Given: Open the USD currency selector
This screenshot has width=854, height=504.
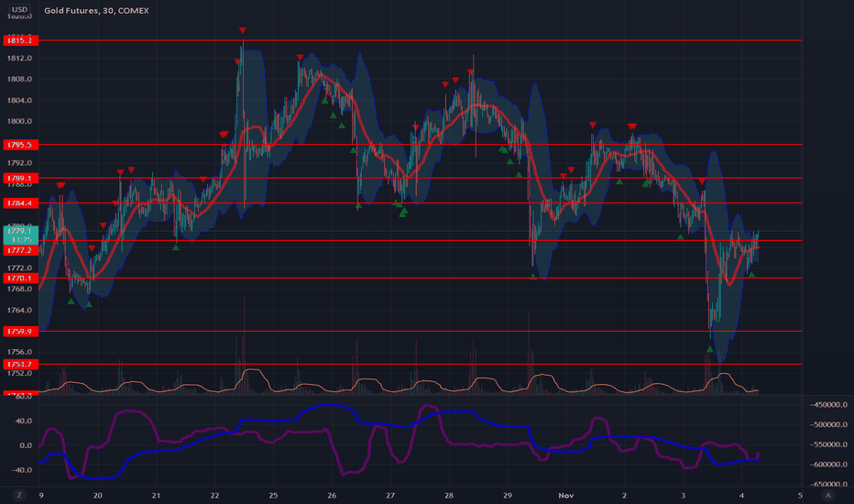Looking at the screenshot, I should click(19, 9).
